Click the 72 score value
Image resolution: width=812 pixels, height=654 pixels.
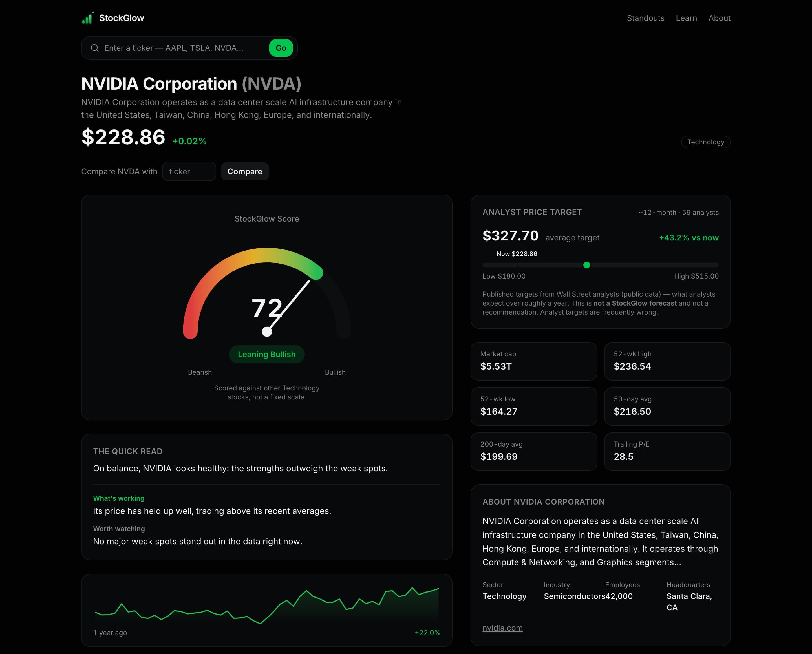tap(267, 308)
